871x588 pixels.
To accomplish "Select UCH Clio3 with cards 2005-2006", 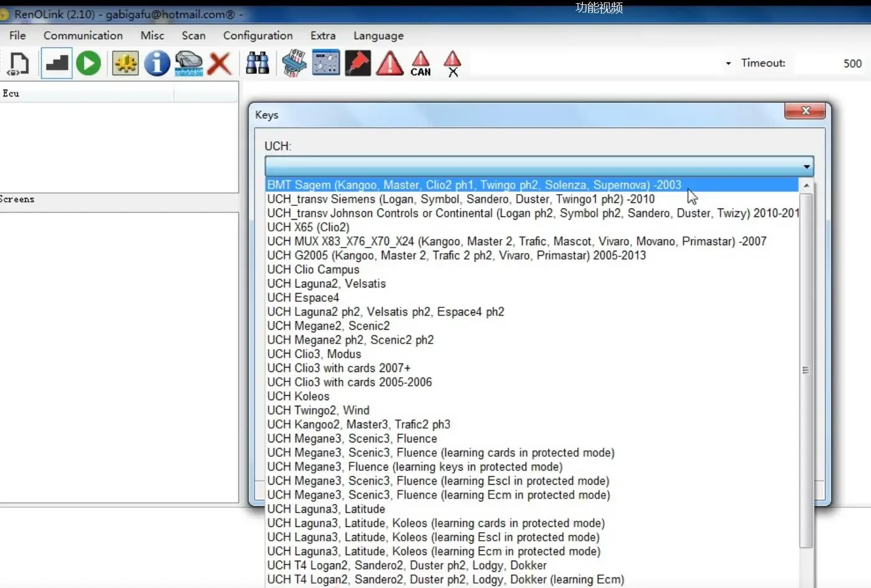I will coord(532,382).
